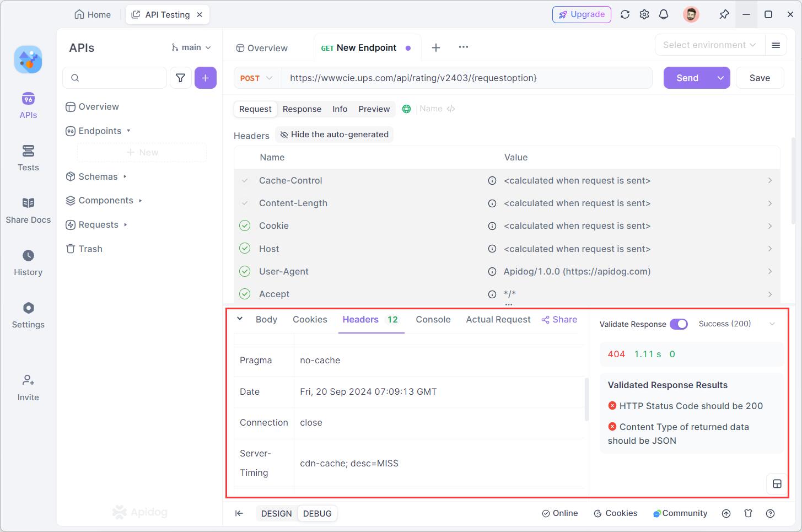
Task: Open the filter icon in APIs panel
Action: 180,78
